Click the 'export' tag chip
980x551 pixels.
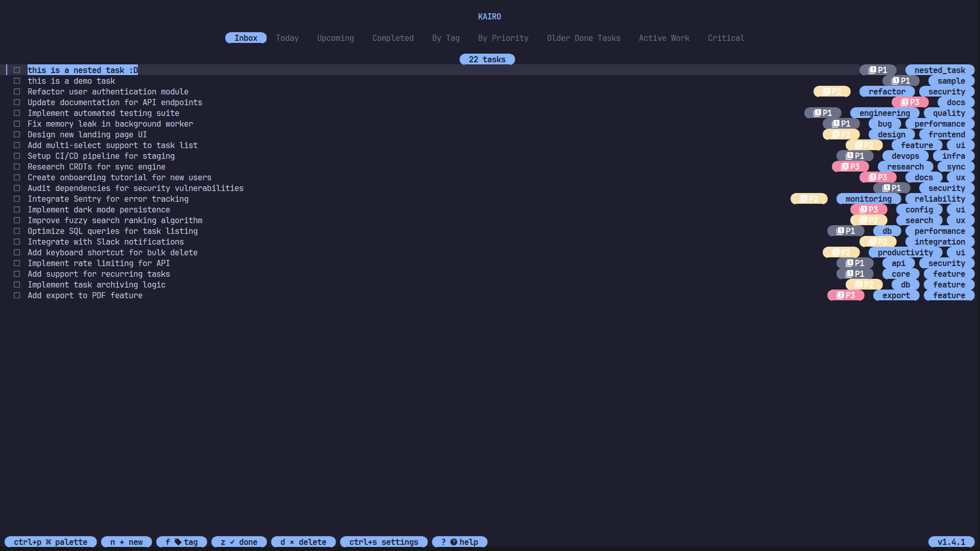[896, 295]
